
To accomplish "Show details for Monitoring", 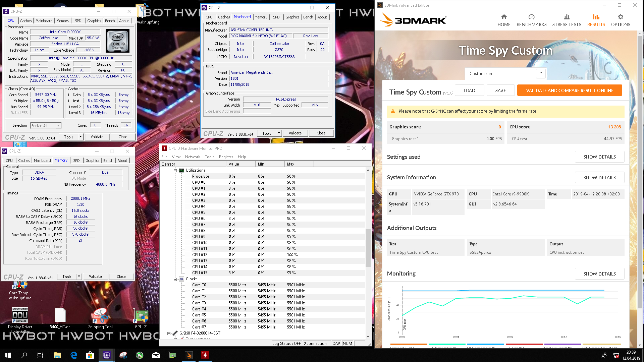I will click(599, 274).
